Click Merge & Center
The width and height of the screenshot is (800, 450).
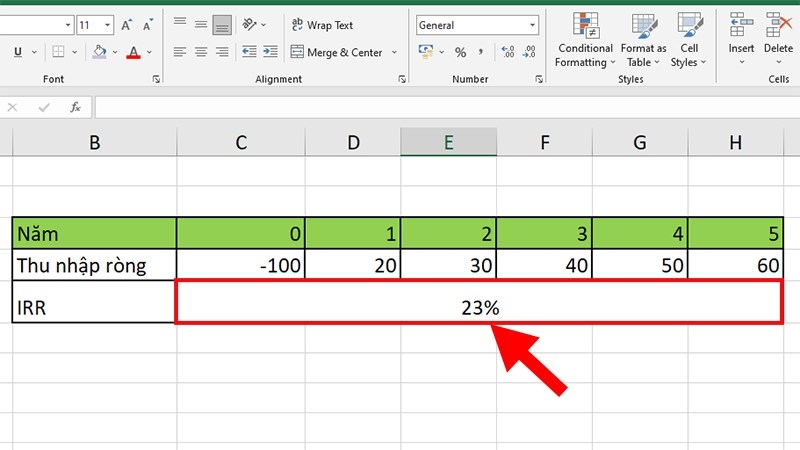pos(337,52)
